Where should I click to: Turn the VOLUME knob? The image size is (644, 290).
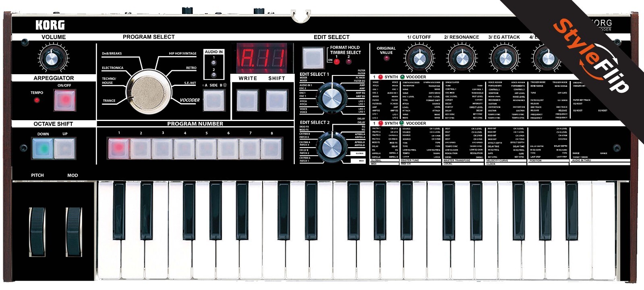pos(51,58)
